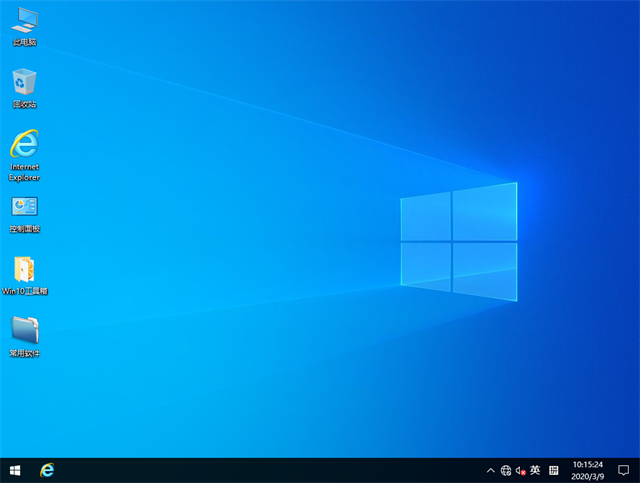Open the Action Center notifications icon

tap(623, 470)
